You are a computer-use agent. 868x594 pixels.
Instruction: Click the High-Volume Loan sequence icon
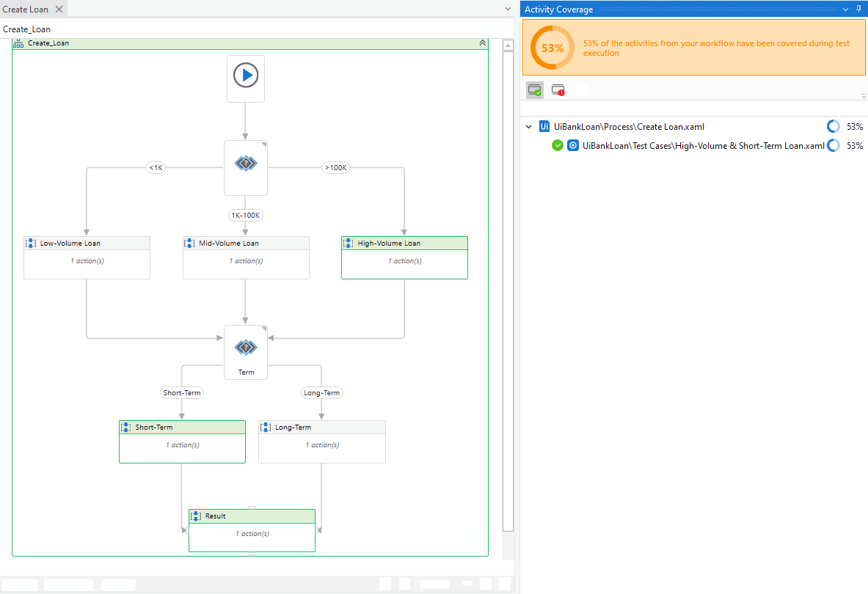(x=349, y=243)
